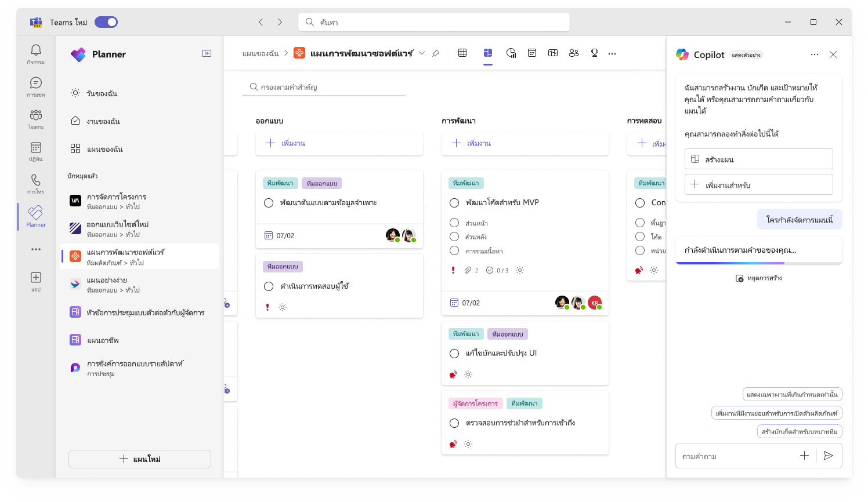Image resolution: width=868 pixels, height=502 pixels.
Task: Open Calls in the Teams rail
Action: coord(36,184)
